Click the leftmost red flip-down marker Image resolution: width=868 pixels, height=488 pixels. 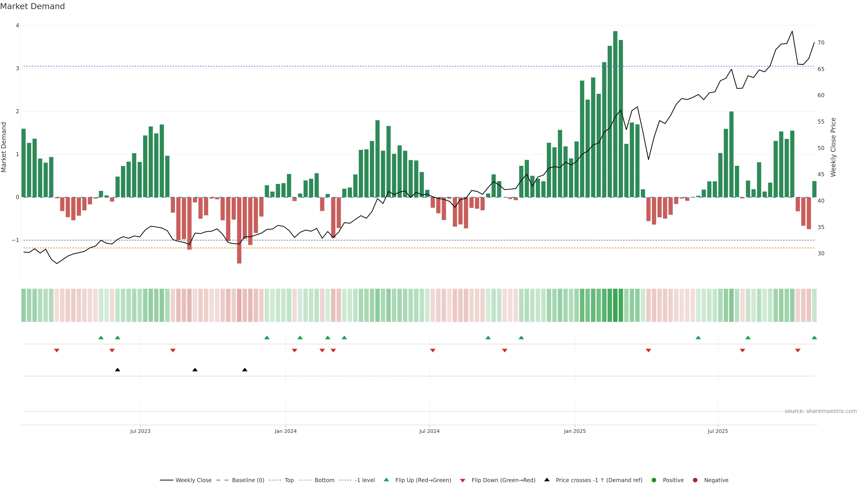(57, 351)
